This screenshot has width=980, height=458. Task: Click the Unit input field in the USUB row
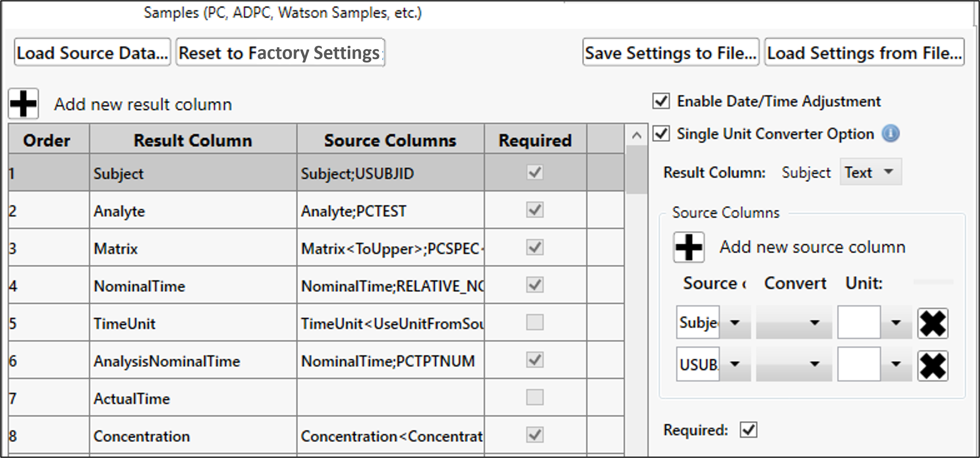pyautogui.click(x=859, y=363)
